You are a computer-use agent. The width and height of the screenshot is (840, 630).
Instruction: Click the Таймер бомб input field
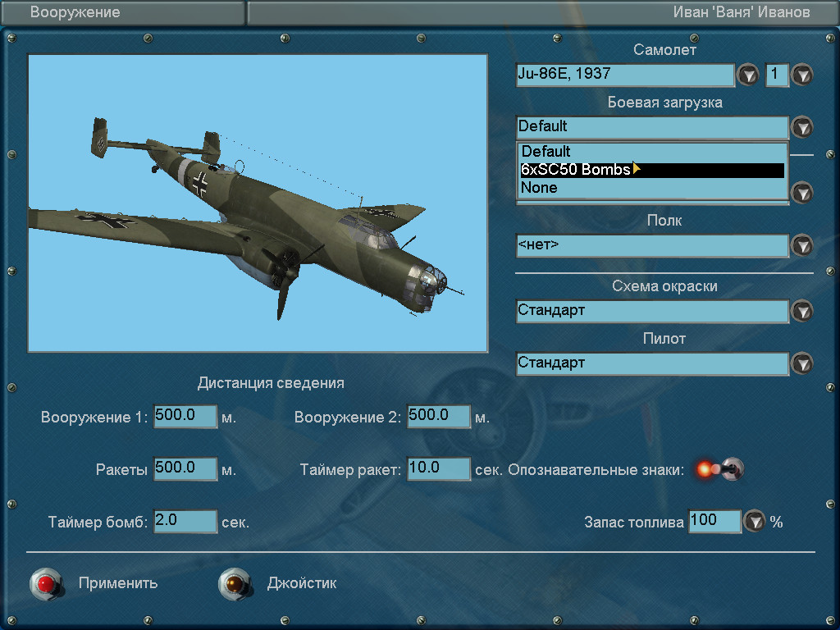(x=185, y=521)
